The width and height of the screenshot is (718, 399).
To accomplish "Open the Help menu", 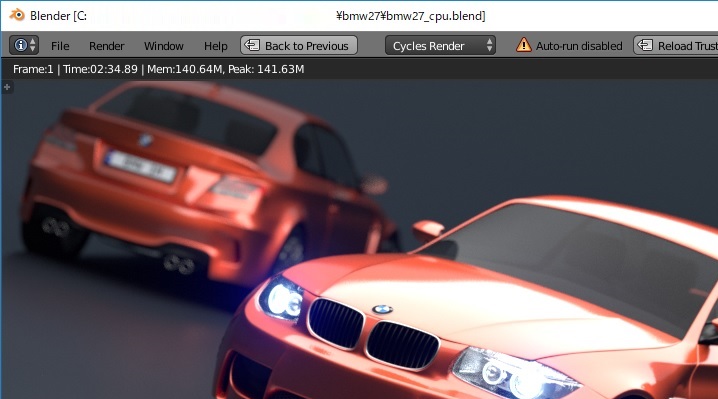I will (x=216, y=46).
